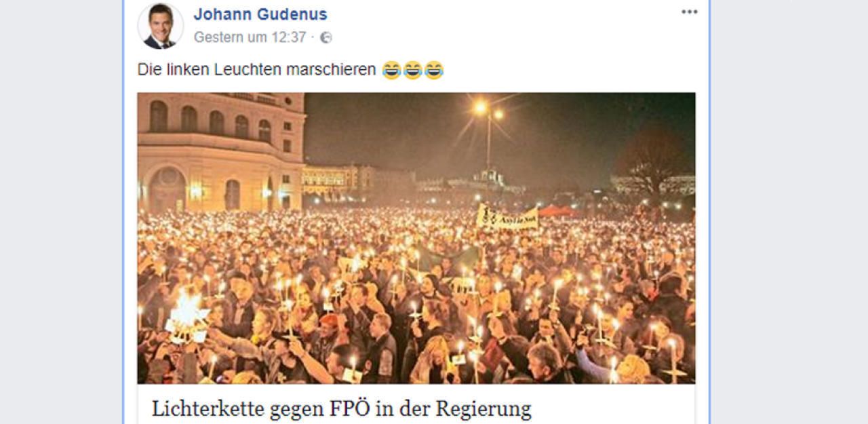The image size is (868, 424).
Task: Click the protest banner in the photo
Action: (x=507, y=217)
